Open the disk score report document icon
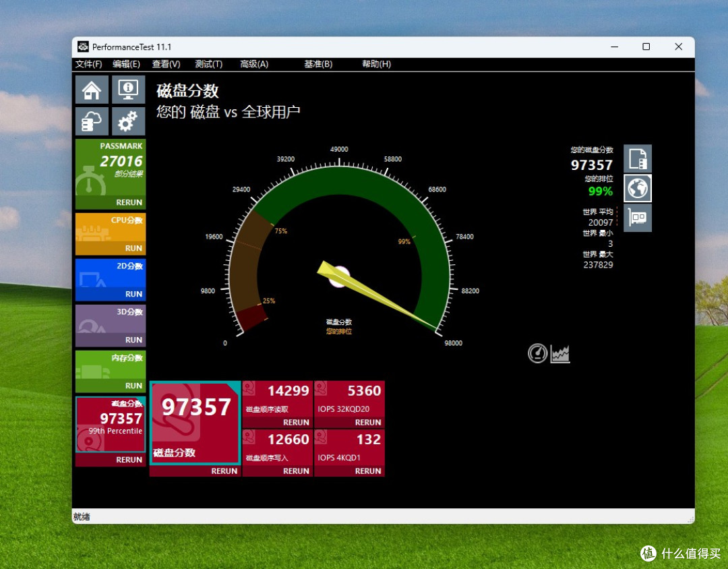The image size is (728, 569). pos(638,159)
